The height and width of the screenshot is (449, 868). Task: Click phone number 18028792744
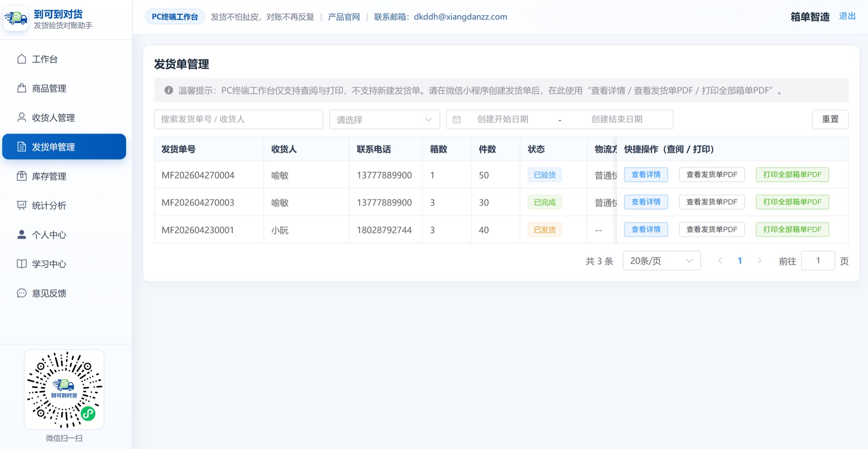pos(384,230)
